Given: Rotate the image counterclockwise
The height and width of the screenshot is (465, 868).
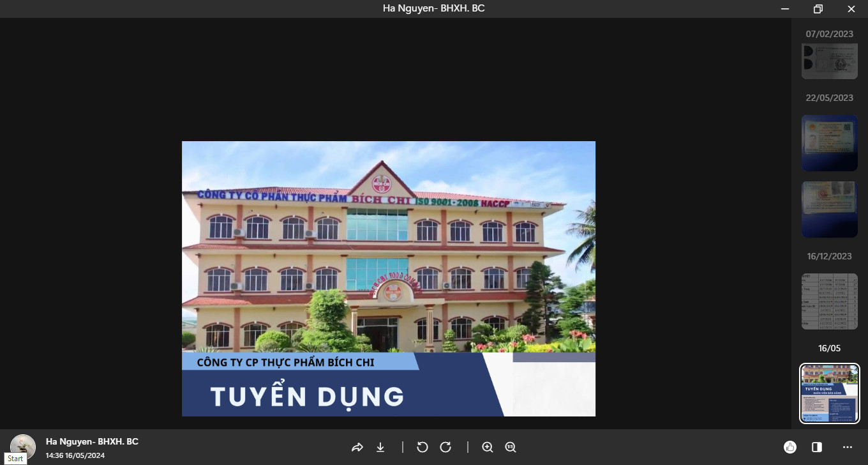Looking at the screenshot, I should tap(422, 447).
